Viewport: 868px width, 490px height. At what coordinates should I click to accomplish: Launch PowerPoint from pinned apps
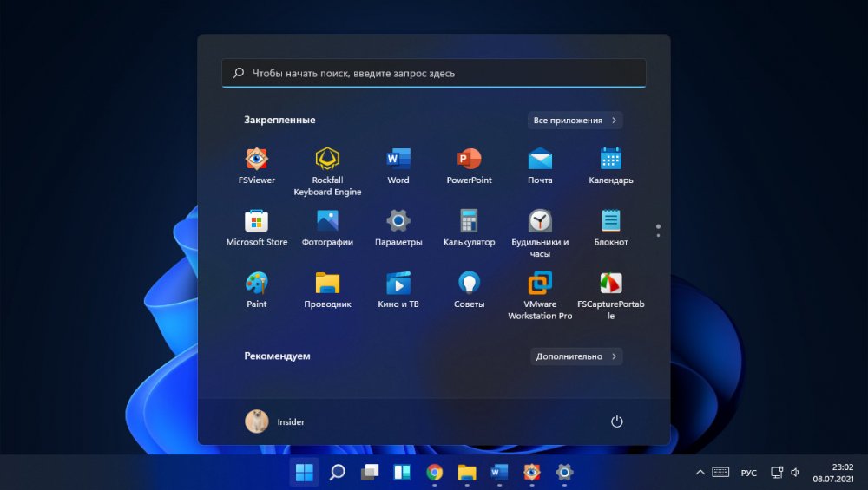(x=469, y=166)
